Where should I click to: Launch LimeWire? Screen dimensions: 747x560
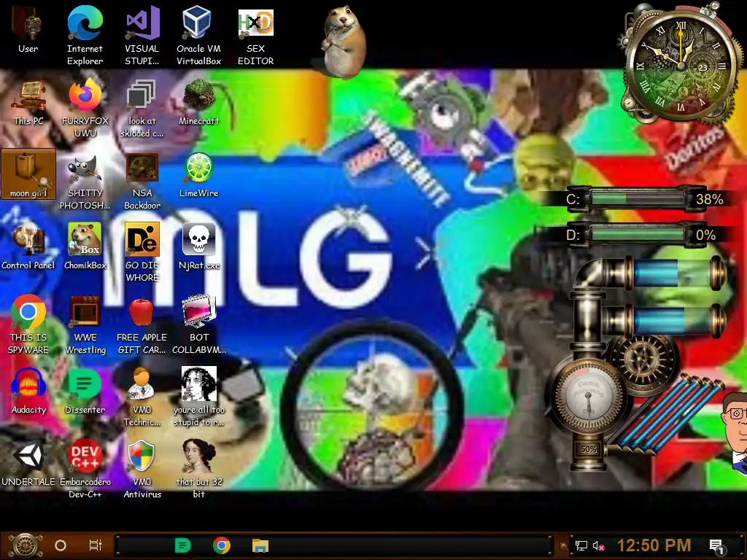198,175
